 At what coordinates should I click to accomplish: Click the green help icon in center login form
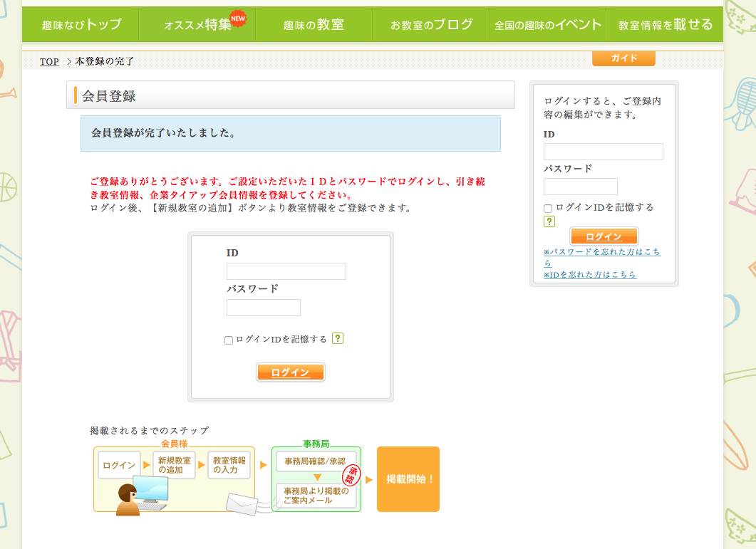pos(338,339)
